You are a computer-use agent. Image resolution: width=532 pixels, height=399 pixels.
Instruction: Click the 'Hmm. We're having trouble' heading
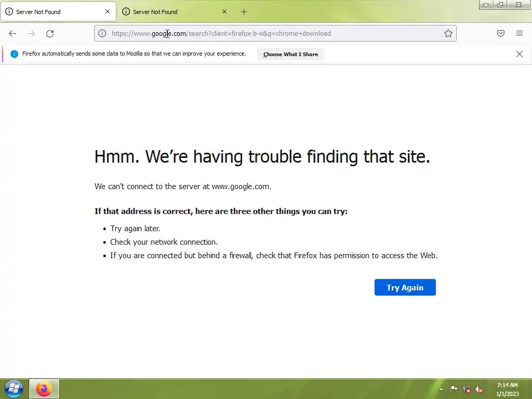[x=262, y=157]
